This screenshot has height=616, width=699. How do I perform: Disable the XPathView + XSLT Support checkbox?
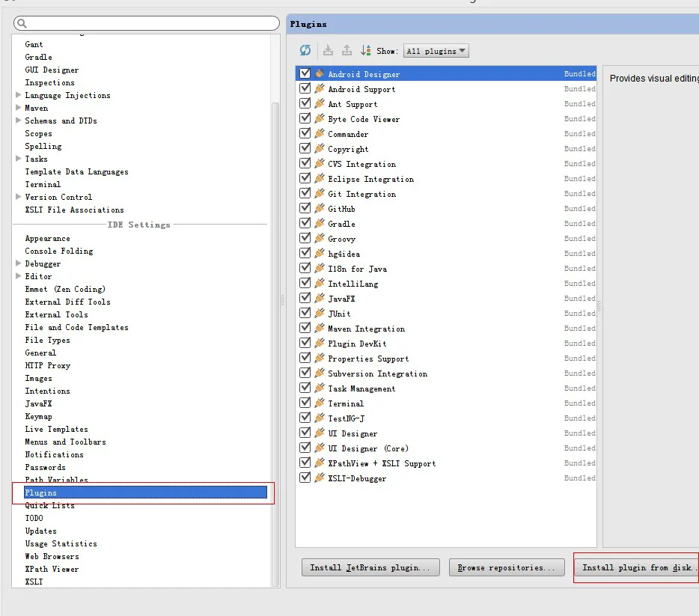(x=305, y=463)
